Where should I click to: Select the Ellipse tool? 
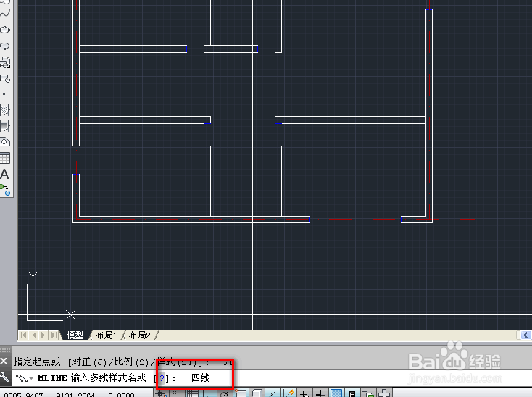pos(5,30)
